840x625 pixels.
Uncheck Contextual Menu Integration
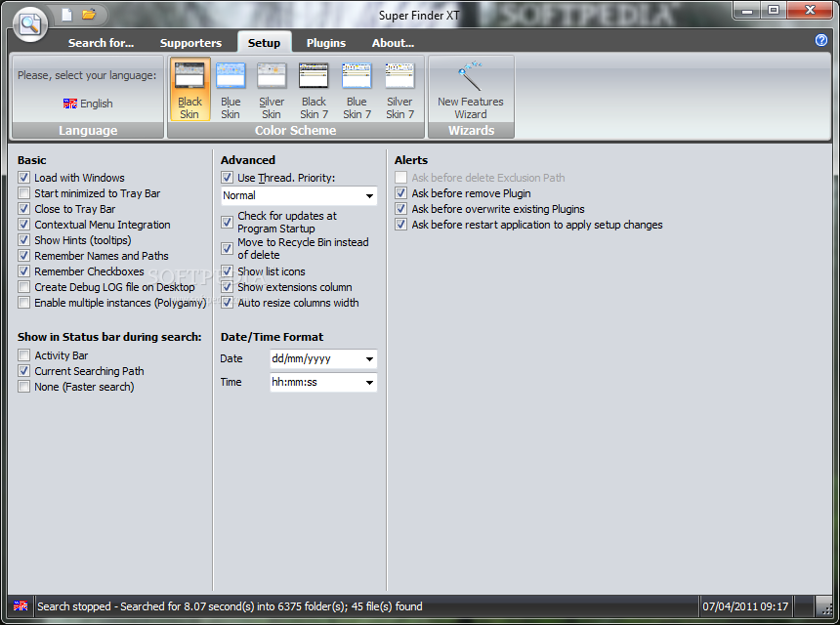click(x=23, y=224)
